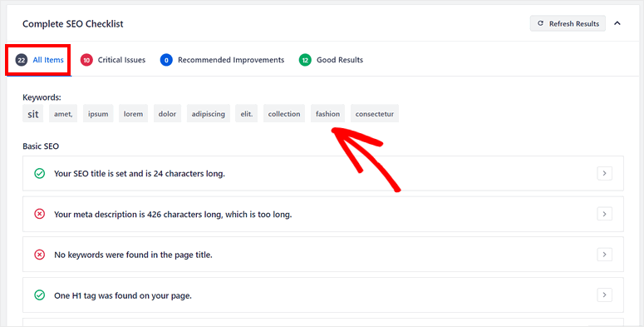
Task: Click the 'elit.' keyword tag
Action: (x=247, y=114)
